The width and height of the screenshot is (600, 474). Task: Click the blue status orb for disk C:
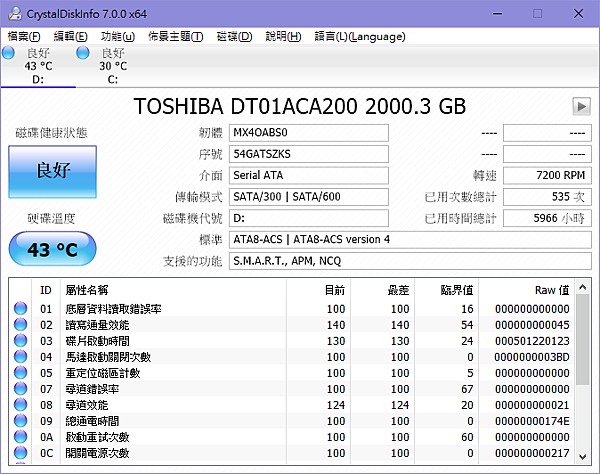(x=83, y=53)
